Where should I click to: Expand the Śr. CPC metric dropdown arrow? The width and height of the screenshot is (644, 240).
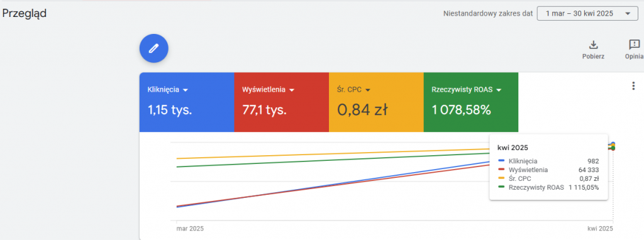click(367, 90)
